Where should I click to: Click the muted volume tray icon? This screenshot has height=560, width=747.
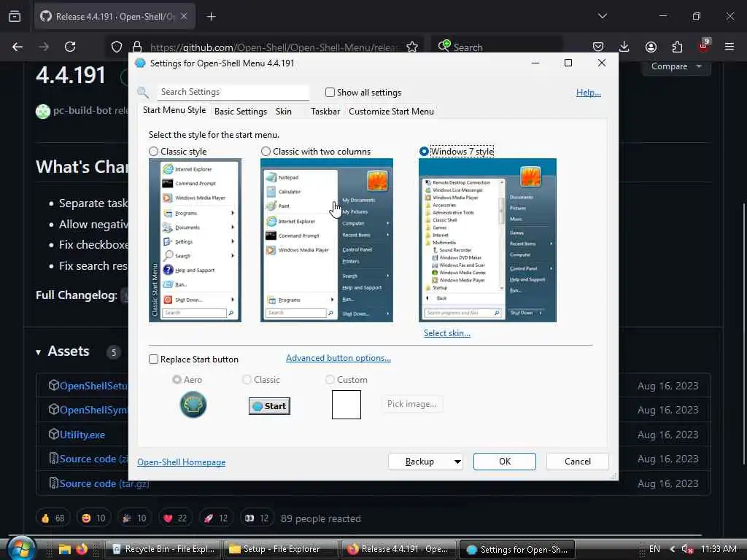pyautogui.click(x=687, y=549)
